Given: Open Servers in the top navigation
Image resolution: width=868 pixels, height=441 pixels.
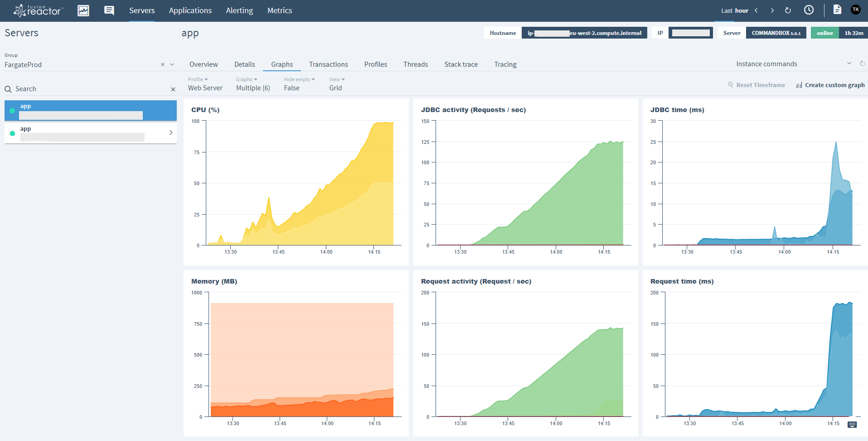Looking at the screenshot, I should coord(142,10).
